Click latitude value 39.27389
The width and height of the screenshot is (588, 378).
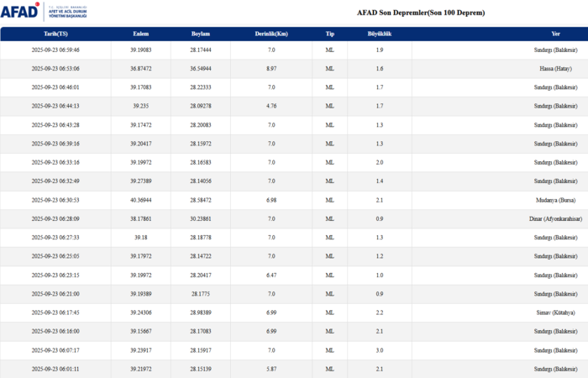point(141,181)
